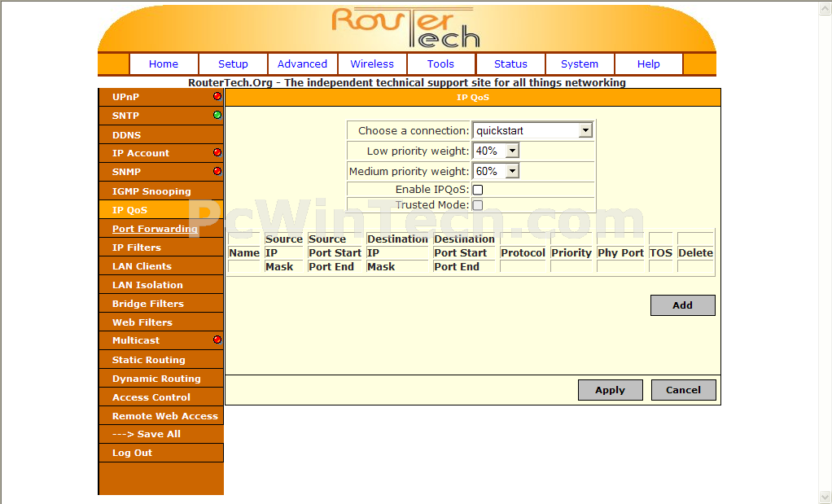The height and width of the screenshot is (504, 832).
Task: Enable the IPQoS checkbox
Action: pyautogui.click(x=478, y=190)
